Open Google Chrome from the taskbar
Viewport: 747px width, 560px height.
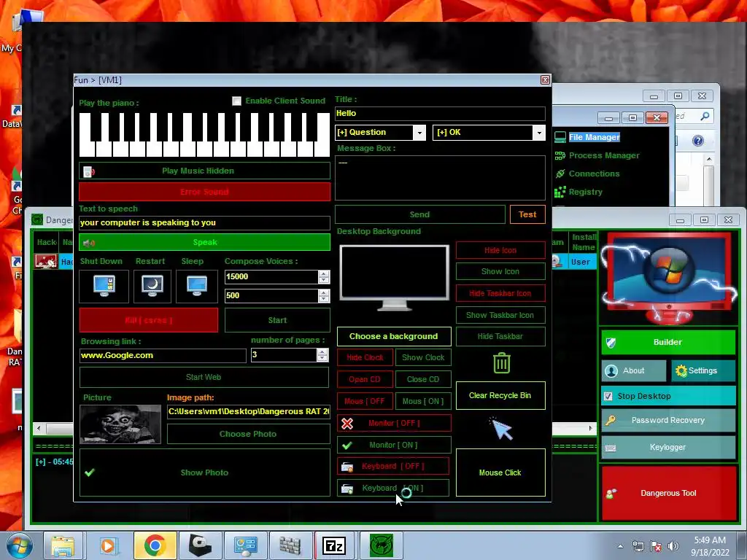[155, 545]
